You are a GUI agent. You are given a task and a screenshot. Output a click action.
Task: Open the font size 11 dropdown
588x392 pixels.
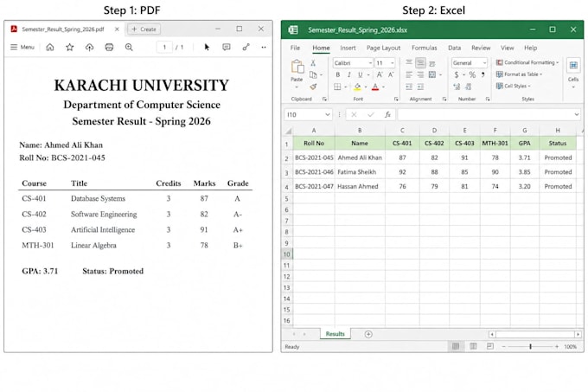click(393, 62)
